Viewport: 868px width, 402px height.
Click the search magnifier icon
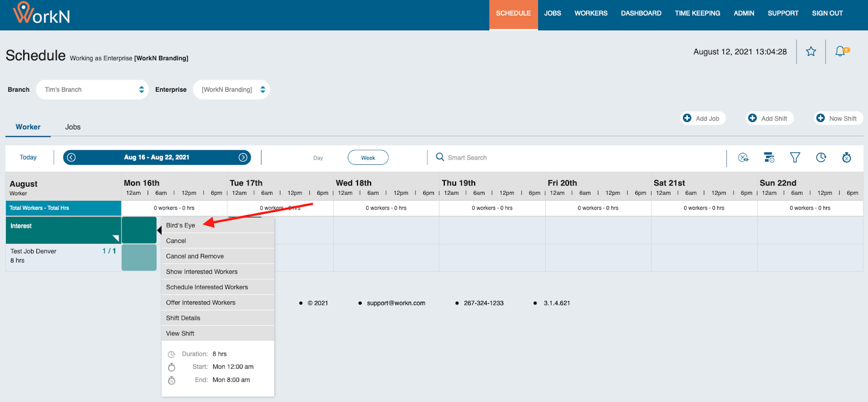(440, 157)
